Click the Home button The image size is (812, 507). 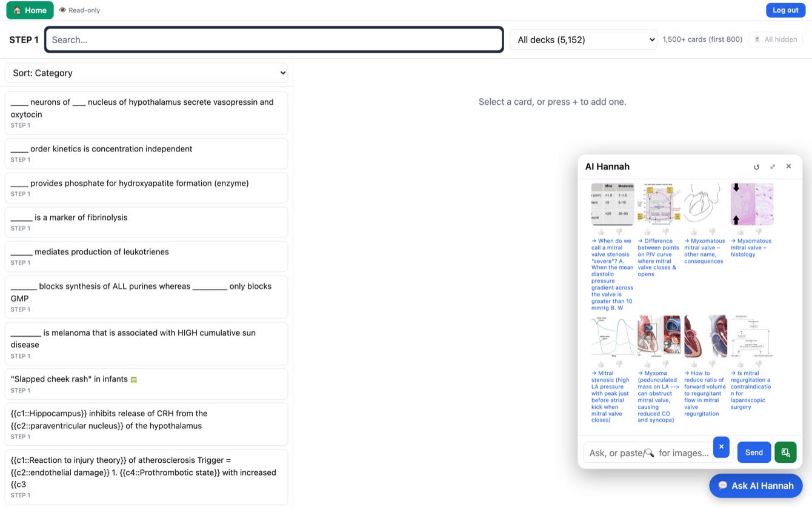30,10
